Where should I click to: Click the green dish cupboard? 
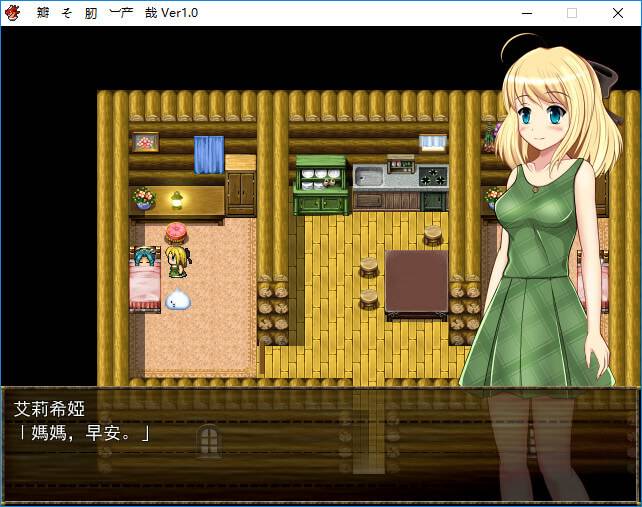tap(320, 185)
